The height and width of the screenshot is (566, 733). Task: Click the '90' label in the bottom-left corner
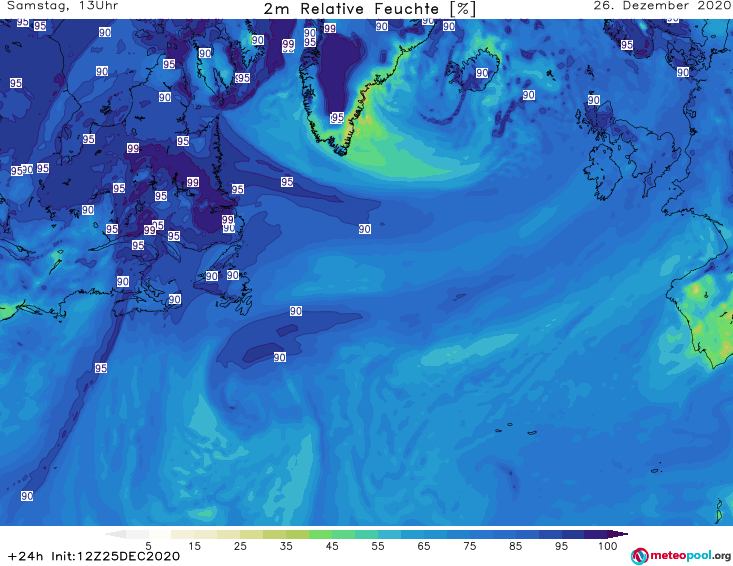coord(27,496)
